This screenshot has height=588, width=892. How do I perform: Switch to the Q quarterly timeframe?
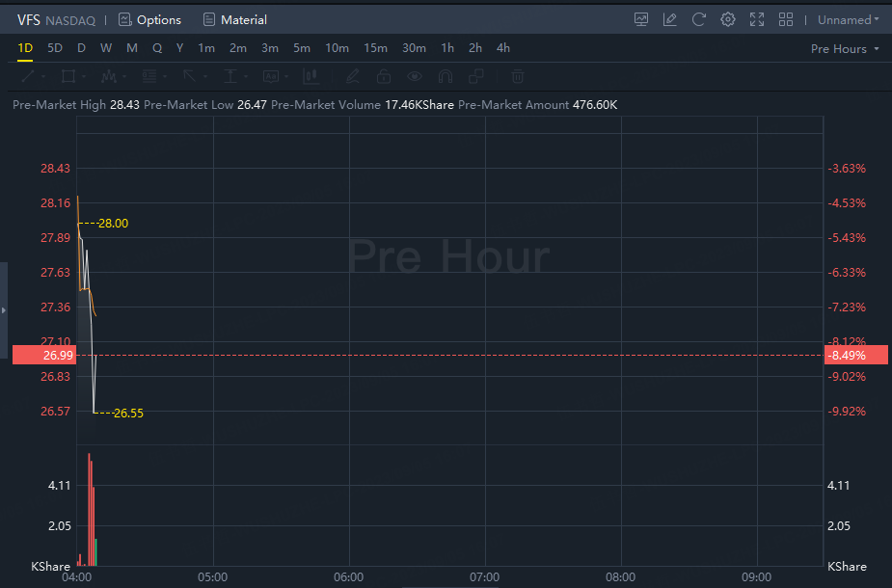[157, 48]
